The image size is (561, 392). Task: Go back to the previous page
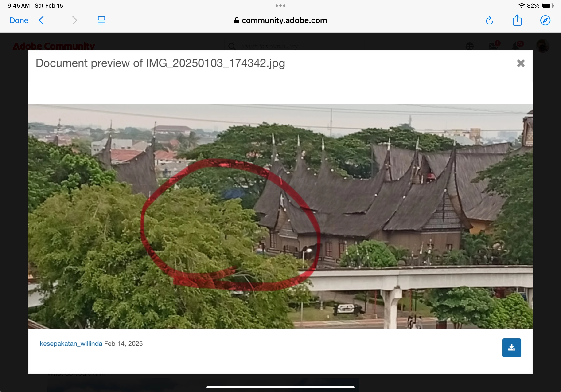click(41, 20)
